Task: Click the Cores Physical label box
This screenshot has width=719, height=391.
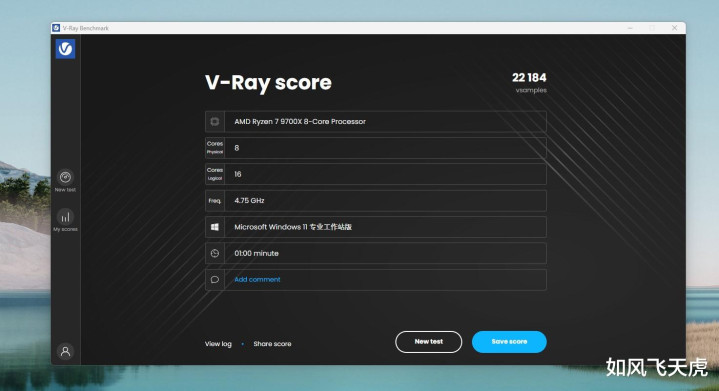Action: coord(215,148)
